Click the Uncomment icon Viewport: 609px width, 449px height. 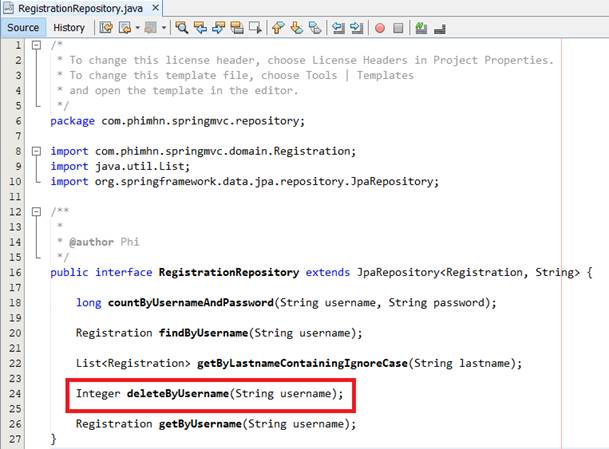pos(440,29)
